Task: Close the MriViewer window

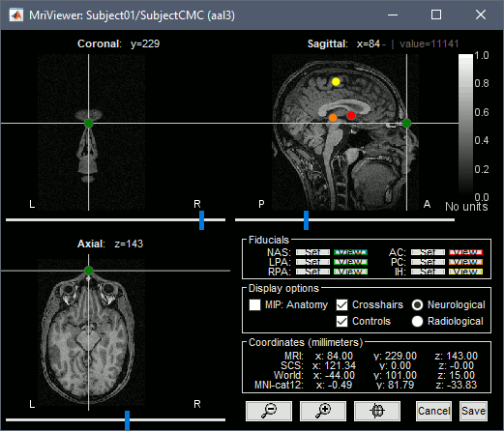Action: 481,14
